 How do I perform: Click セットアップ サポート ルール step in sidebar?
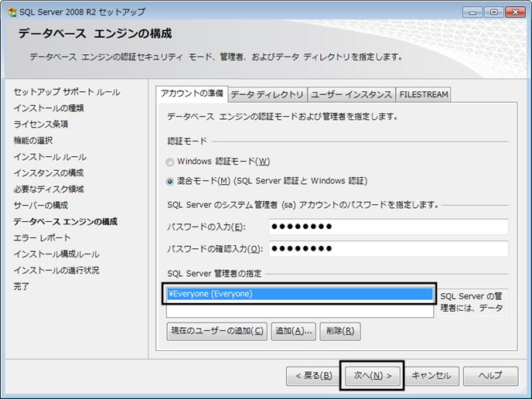pyautogui.click(x=66, y=92)
